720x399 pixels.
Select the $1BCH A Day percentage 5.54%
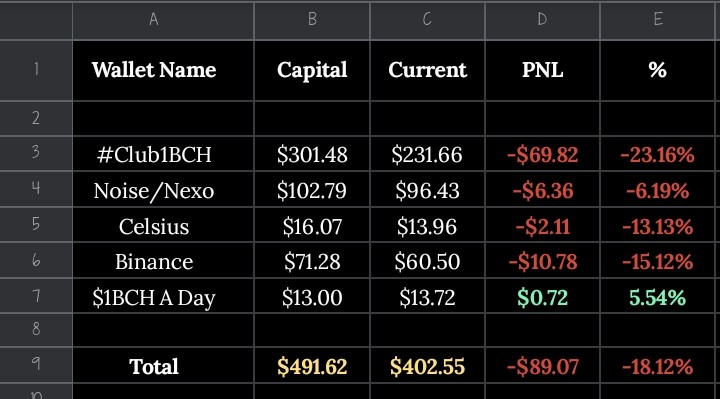[x=658, y=296]
